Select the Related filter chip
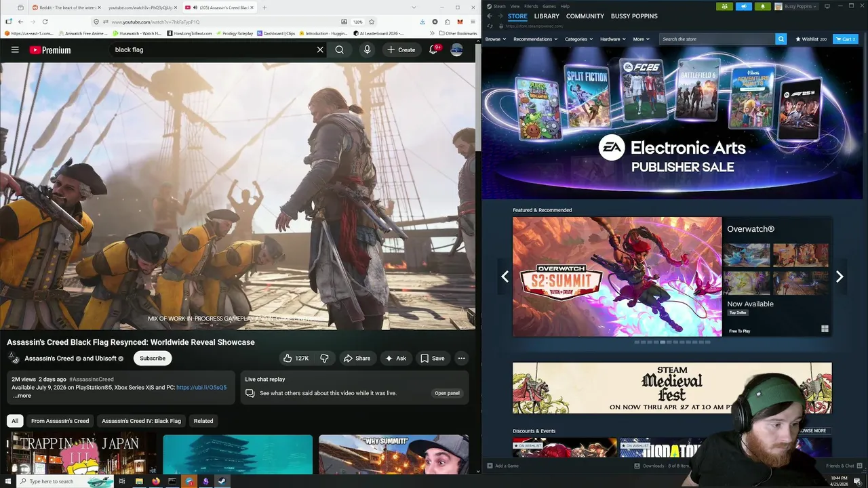This screenshot has height=488, width=868. tap(203, 421)
